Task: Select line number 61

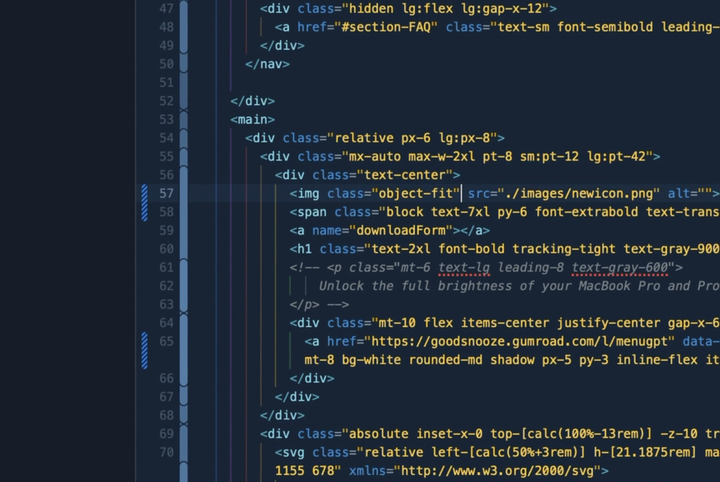Action: [x=166, y=268]
